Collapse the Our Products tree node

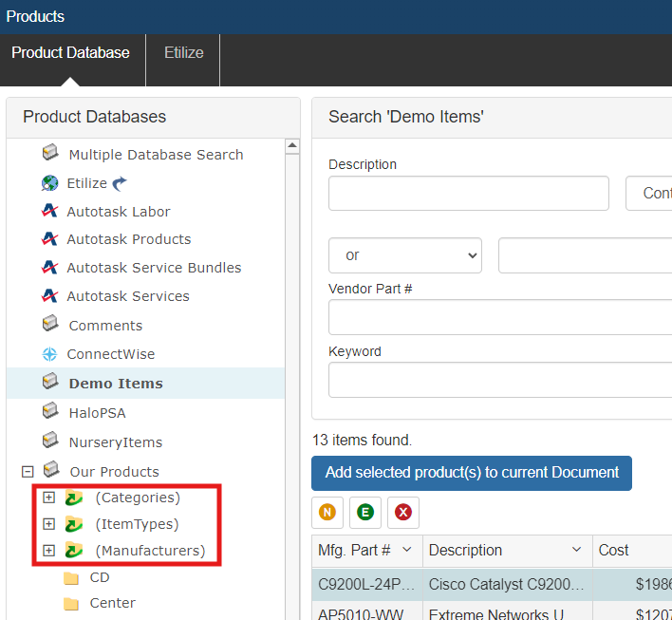28,472
